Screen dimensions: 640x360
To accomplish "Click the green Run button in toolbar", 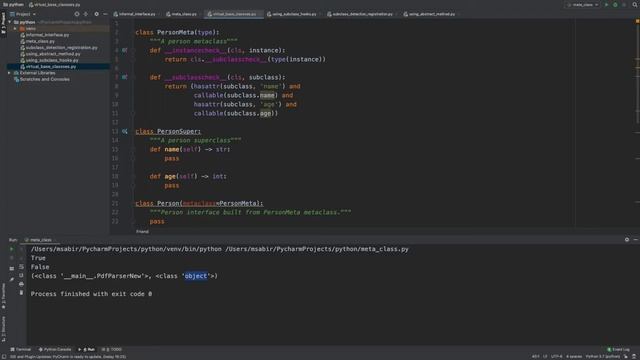I will pyautogui.click(x=606, y=4).
